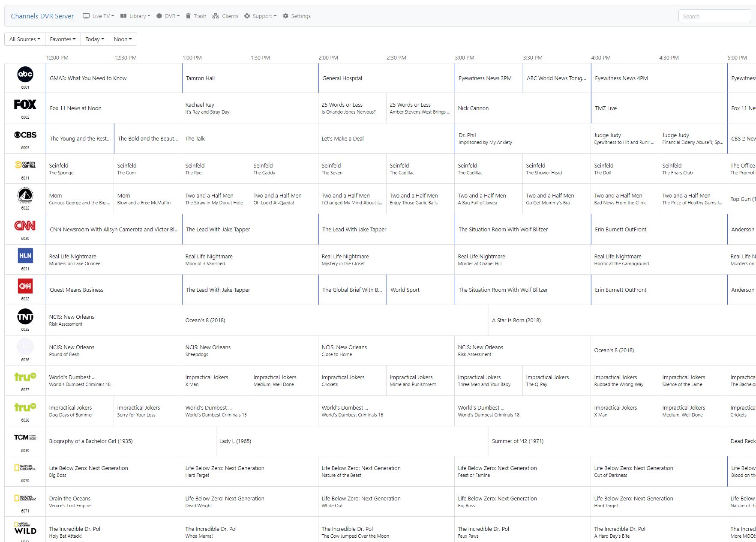This screenshot has width=756, height=542.
Task: Click the Paramount Network channel logo
Action: pos(25,195)
